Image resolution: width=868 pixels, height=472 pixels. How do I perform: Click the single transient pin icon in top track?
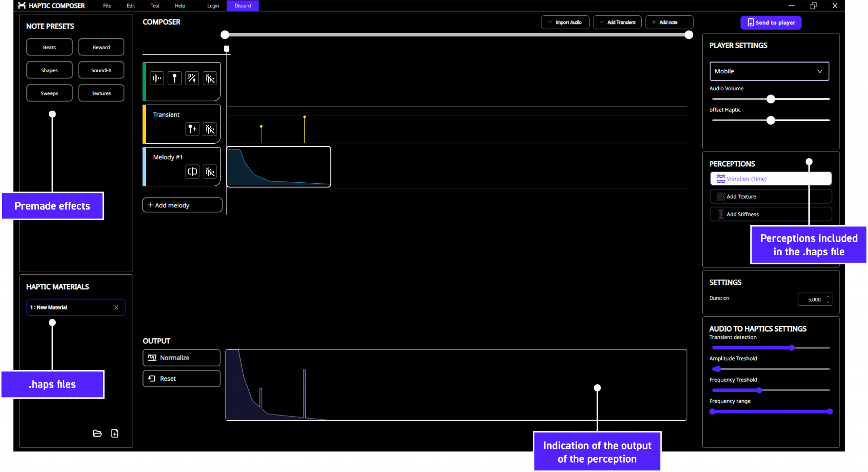(175, 78)
